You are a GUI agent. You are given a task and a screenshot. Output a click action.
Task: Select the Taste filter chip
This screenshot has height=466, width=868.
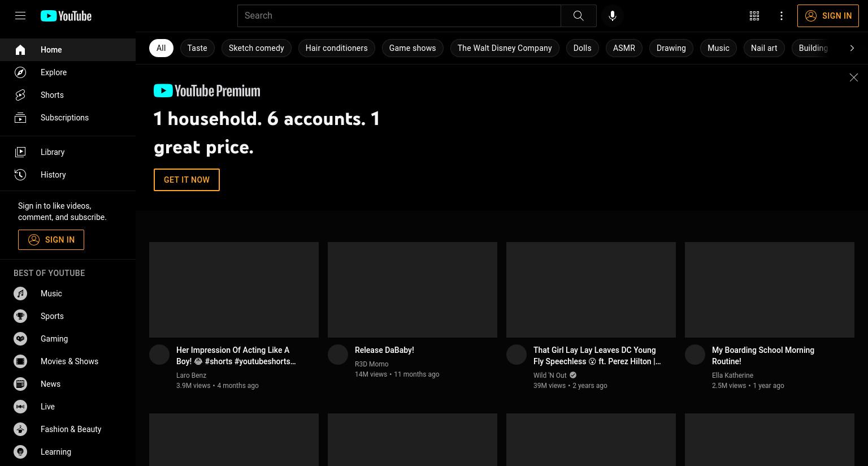(197, 48)
